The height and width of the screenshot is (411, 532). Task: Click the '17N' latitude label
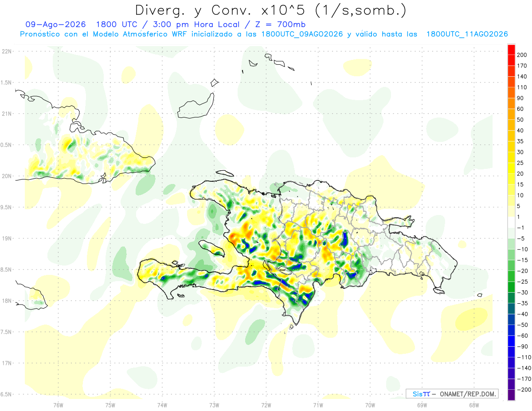6,364
